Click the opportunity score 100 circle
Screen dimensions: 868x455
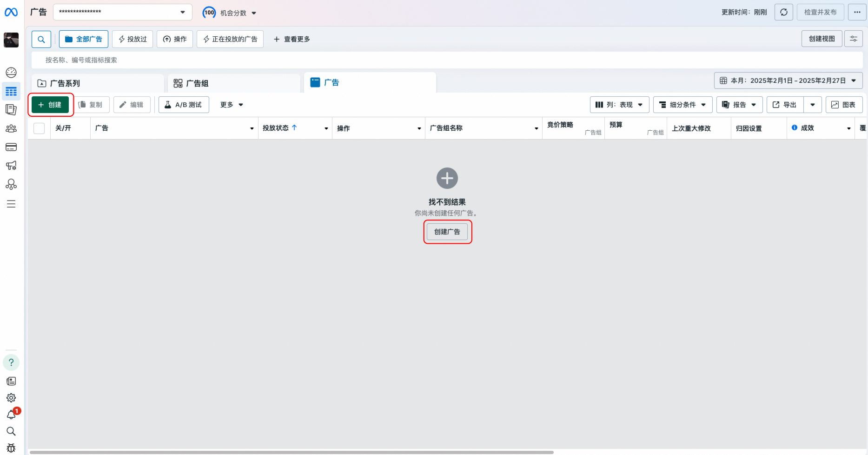click(209, 13)
